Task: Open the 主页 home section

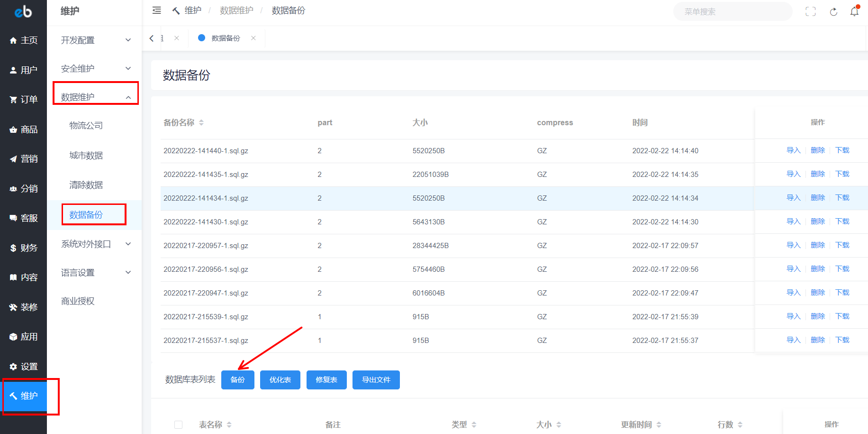Action: (24, 40)
